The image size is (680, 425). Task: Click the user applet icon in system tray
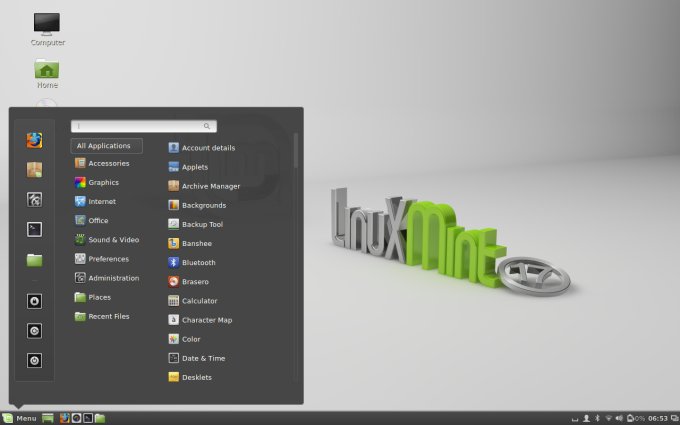[586, 418]
